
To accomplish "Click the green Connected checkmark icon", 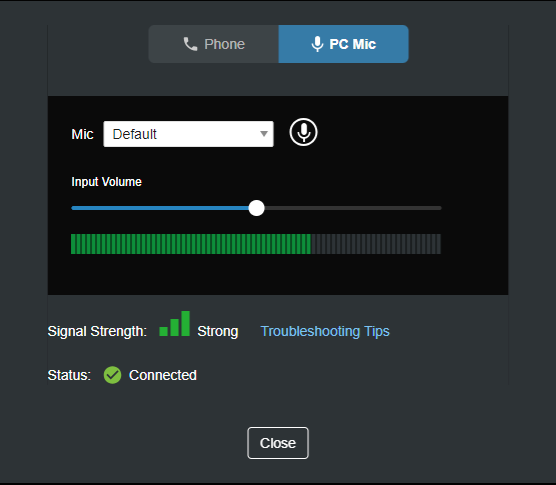I will tap(112, 375).
